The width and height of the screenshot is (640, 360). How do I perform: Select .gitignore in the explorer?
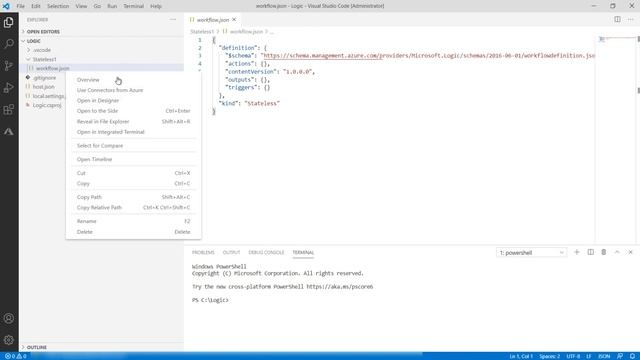click(x=44, y=78)
